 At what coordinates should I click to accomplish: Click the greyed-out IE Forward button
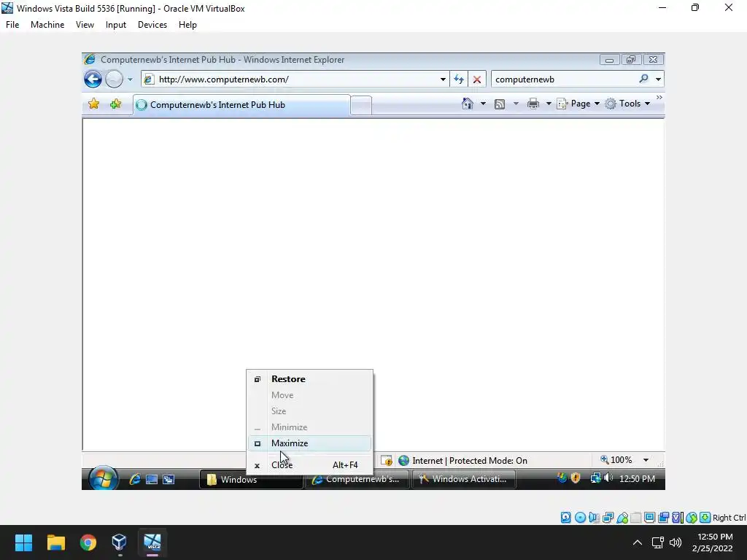114,79
